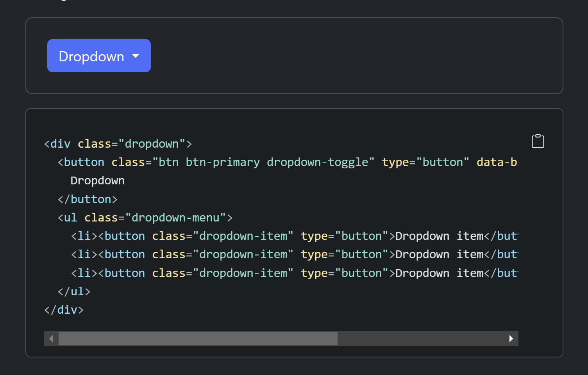This screenshot has height=375, width=588.
Task: Click the code block's horizontal scrollbar thumb
Action: point(198,339)
